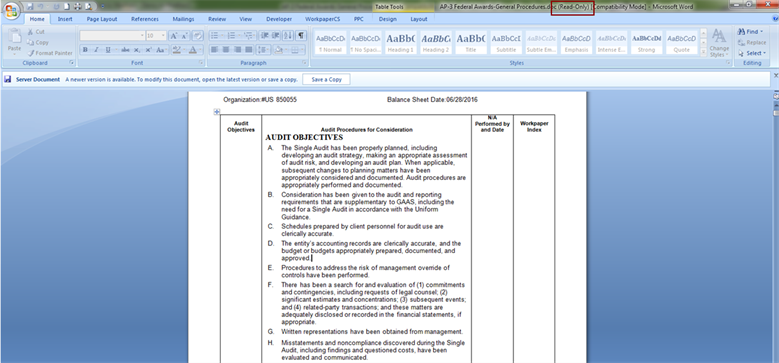Click Replace in Editing group

pos(752,43)
